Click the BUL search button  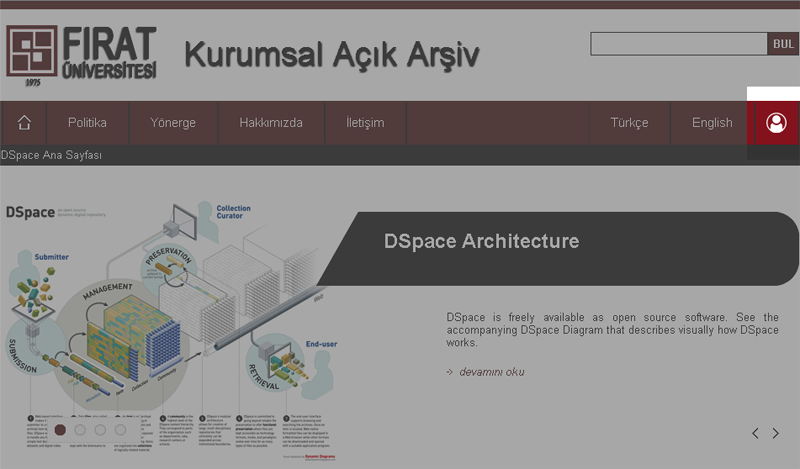[x=783, y=44]
